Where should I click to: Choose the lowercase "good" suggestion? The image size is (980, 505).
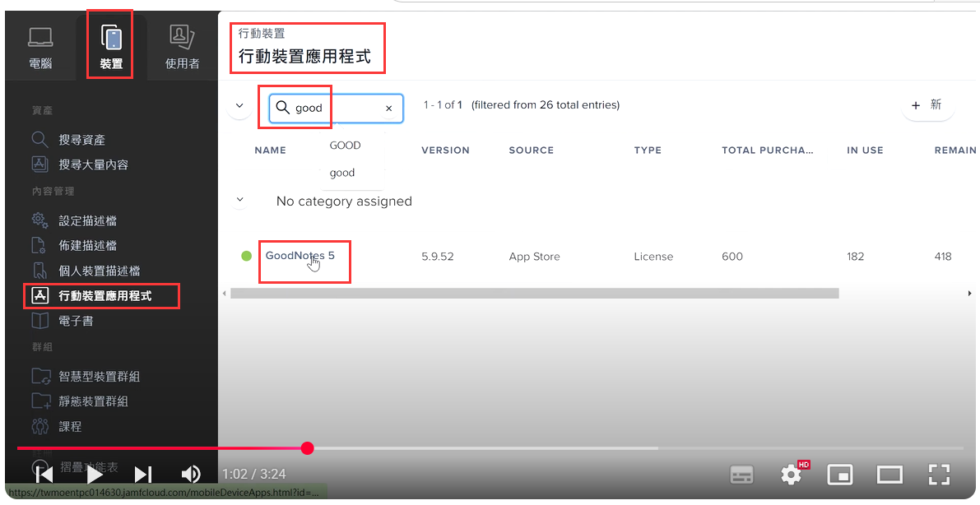pyautogui.click(x=342, y=173)
